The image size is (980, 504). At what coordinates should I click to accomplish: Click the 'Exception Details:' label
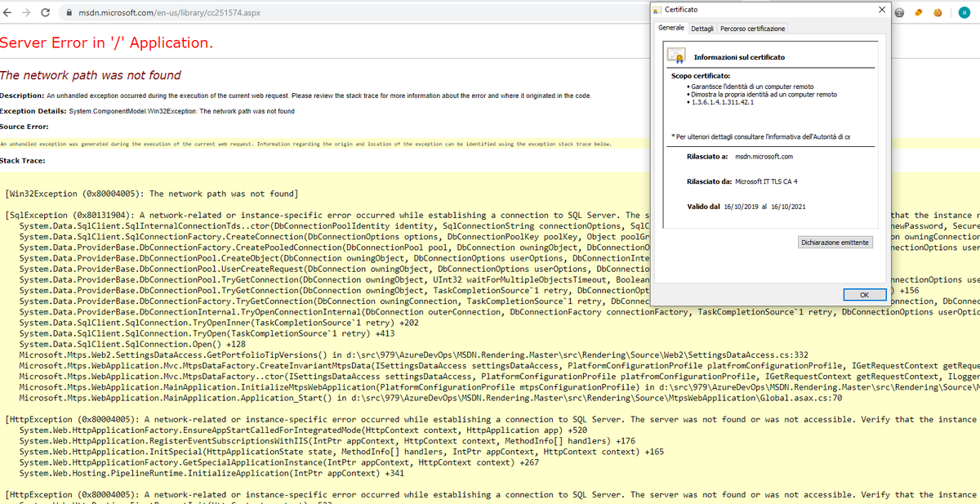33,111
